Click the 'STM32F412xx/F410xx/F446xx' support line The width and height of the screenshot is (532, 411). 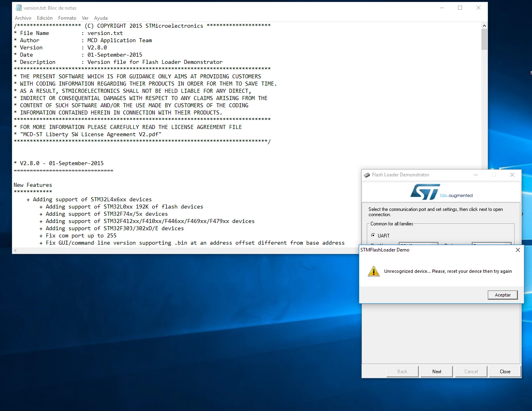(147, 221)
